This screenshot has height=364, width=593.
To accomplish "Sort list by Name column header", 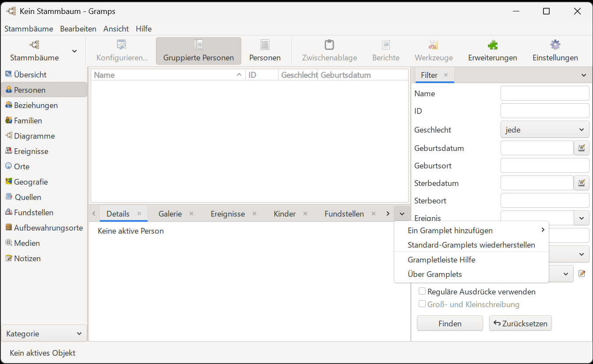I will pyautogui.click(x=168, y=75).
